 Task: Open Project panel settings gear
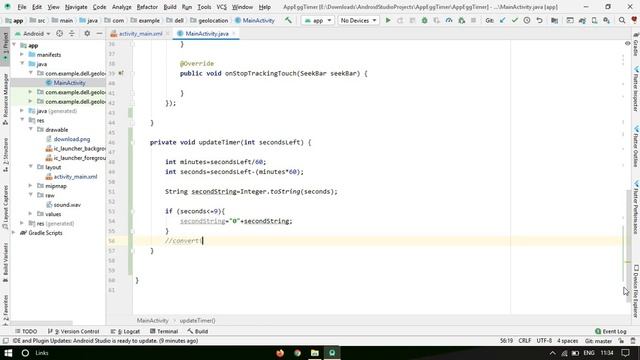[87, 33]
